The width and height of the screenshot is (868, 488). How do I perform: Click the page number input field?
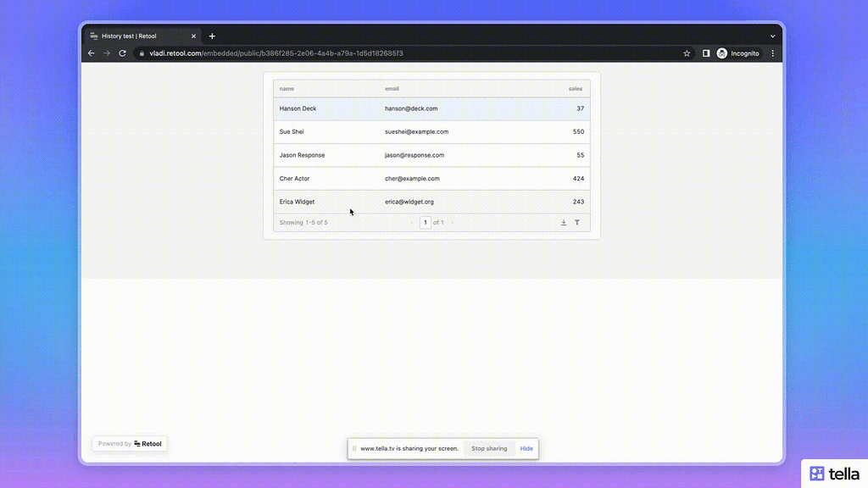point(426,222)
